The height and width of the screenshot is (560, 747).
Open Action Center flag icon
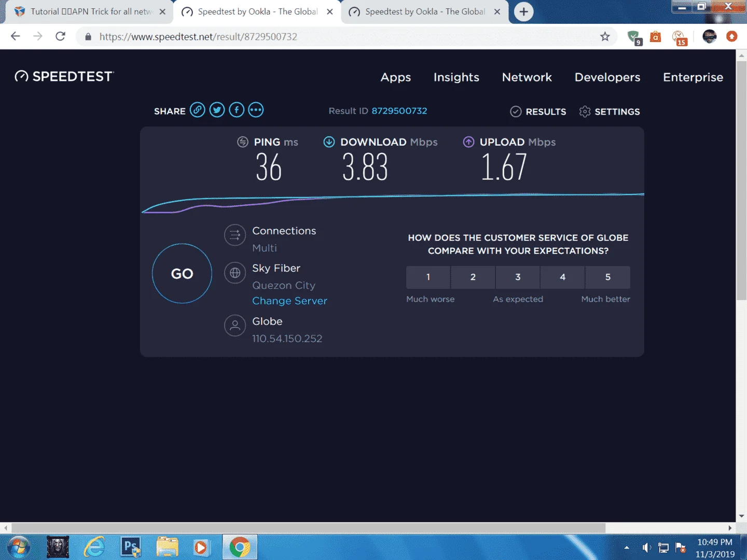681,548
